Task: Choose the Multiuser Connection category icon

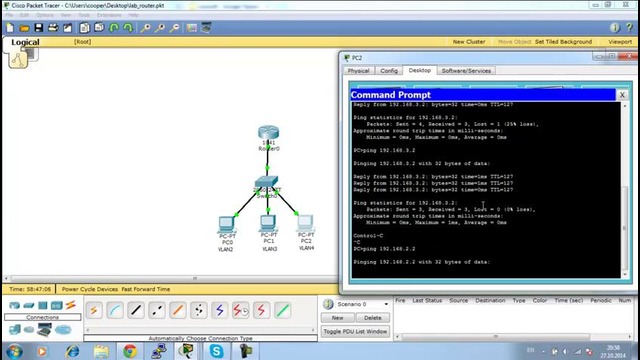Action: click(63, 329)
